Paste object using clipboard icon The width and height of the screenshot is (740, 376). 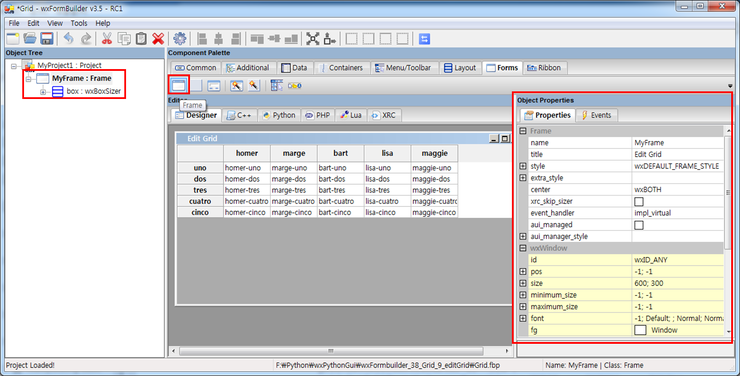141,39
